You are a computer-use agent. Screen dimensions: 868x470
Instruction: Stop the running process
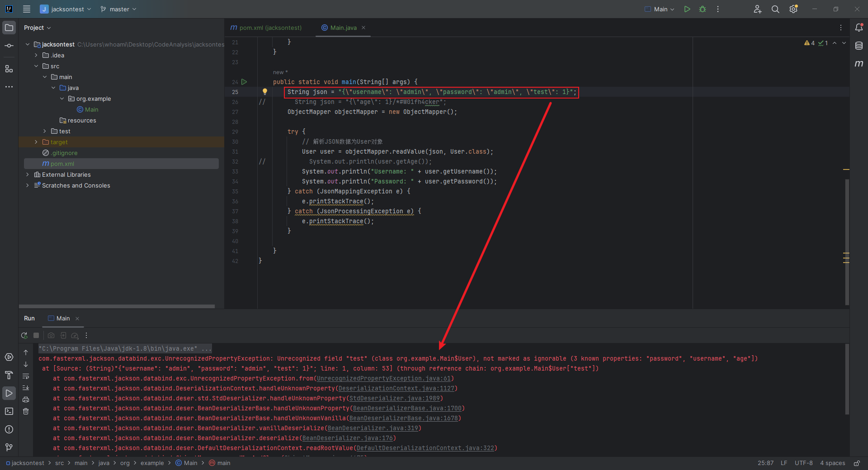coord(36,335)
